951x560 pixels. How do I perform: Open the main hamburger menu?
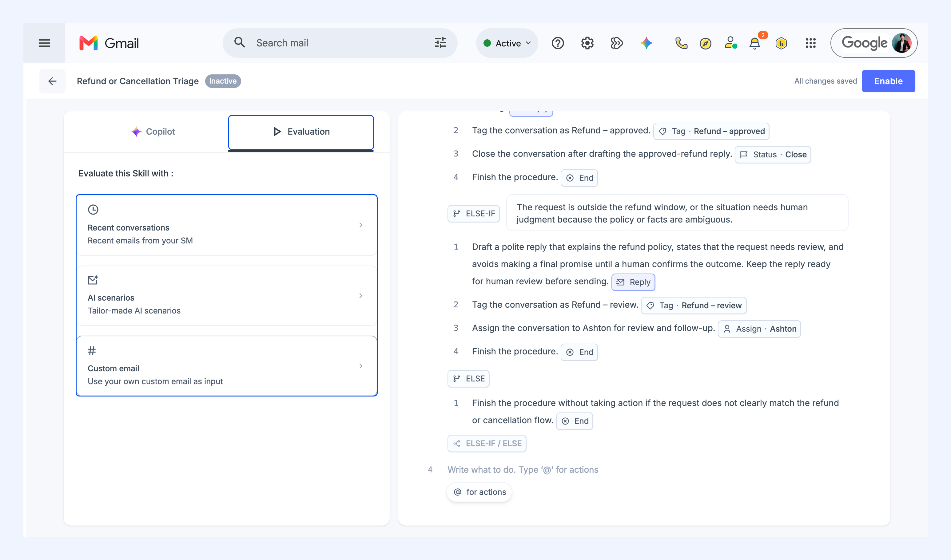(44, 43)
